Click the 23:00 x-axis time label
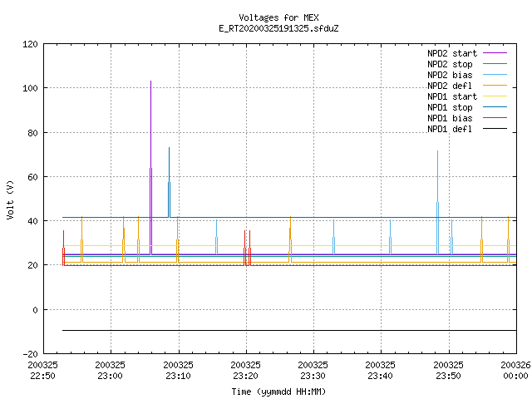This screenshot has width=532, height=399. pos(111,376)
